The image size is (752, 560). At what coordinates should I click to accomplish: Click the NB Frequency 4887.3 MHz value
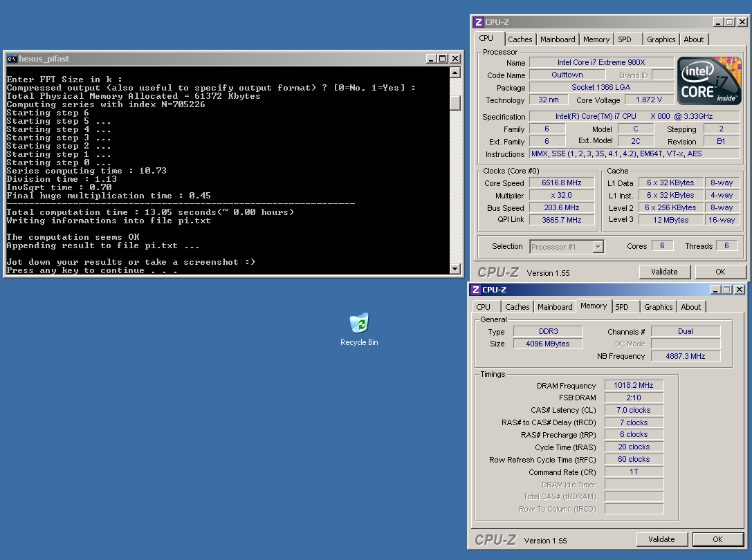coord(686,356)
